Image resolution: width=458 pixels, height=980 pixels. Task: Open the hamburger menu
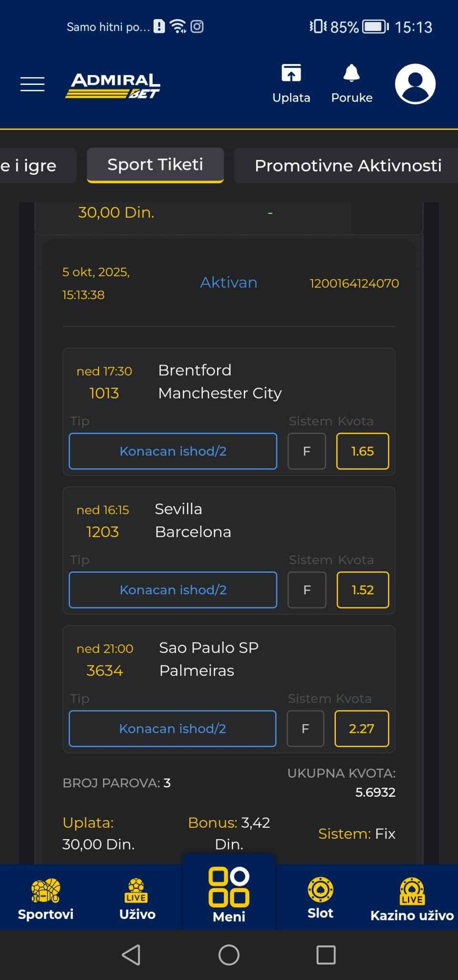tap(32, 84)
